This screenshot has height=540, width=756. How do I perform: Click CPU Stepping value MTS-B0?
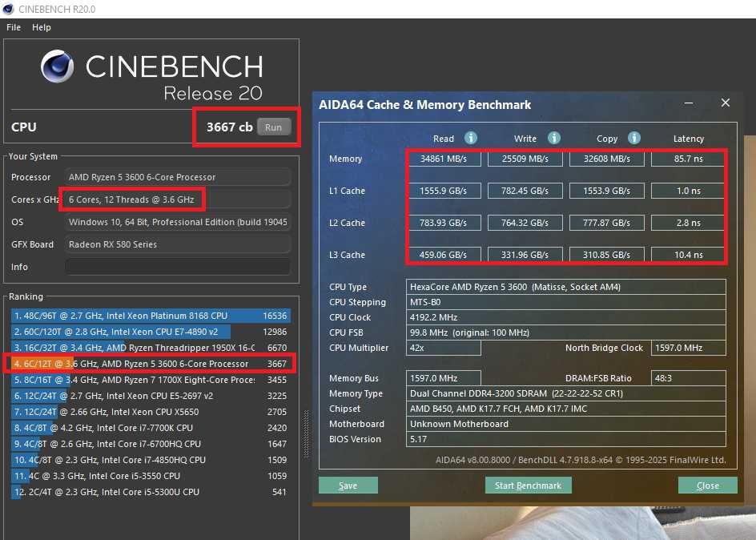point(566,302)
